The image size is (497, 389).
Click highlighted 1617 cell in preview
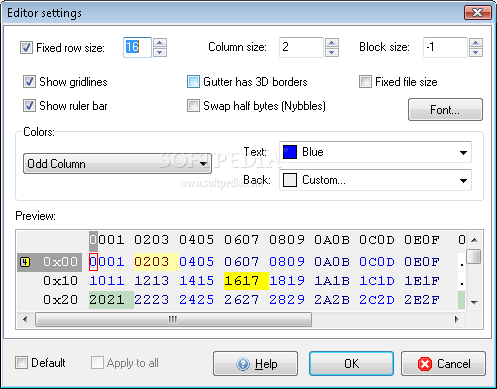(x=246, y=281)
